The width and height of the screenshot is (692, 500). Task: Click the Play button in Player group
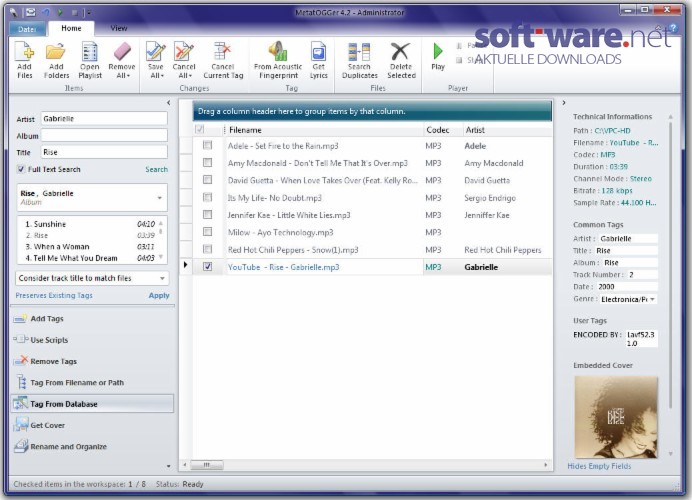[x=438, y=56]
